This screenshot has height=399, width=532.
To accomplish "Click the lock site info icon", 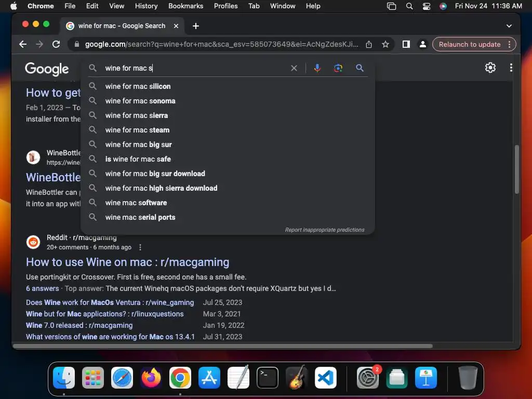I will 77,44.
